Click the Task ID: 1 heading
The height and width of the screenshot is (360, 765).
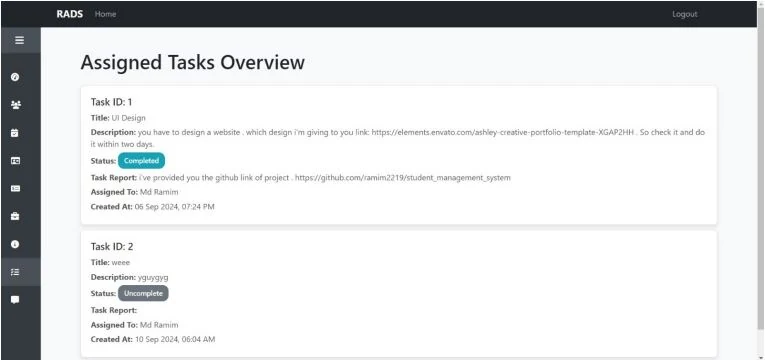(x=111, y=102)
